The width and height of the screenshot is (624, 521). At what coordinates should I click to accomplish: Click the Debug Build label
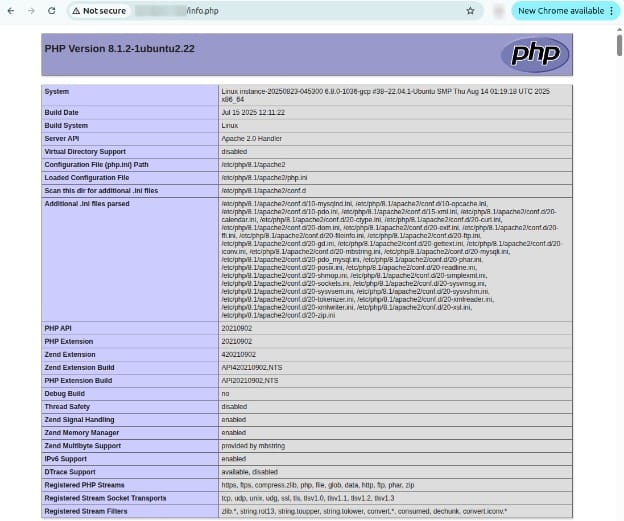tap(64, 394)
